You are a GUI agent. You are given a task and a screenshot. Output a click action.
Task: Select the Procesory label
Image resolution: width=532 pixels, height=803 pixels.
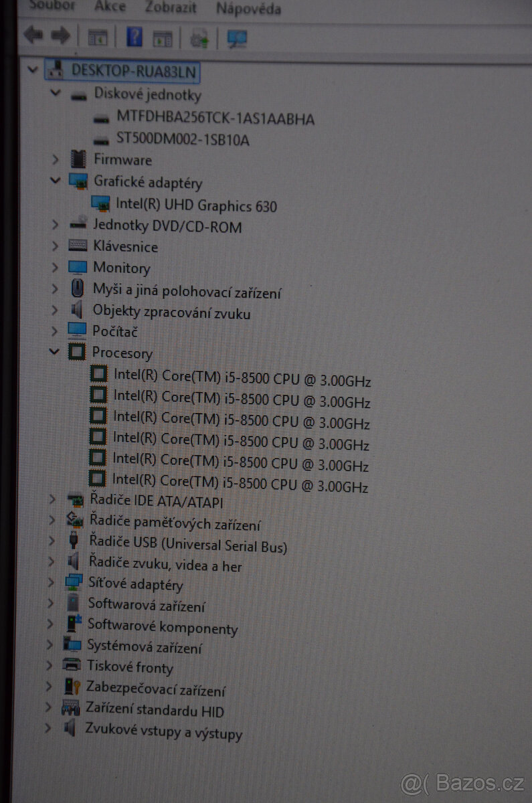coord(122,353)
